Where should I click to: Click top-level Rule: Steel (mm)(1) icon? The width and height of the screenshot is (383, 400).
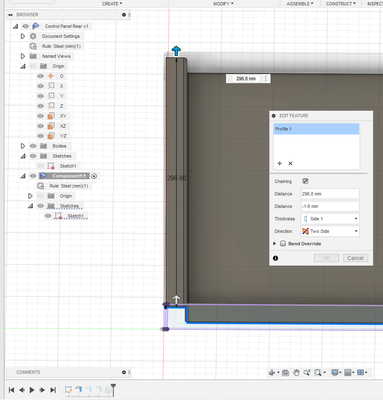33,46
